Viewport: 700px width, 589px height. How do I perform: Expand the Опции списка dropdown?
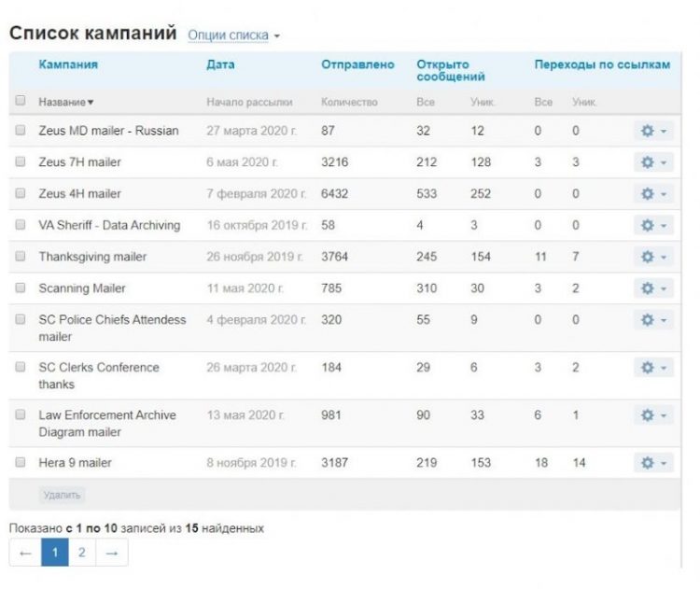[233, 35]
